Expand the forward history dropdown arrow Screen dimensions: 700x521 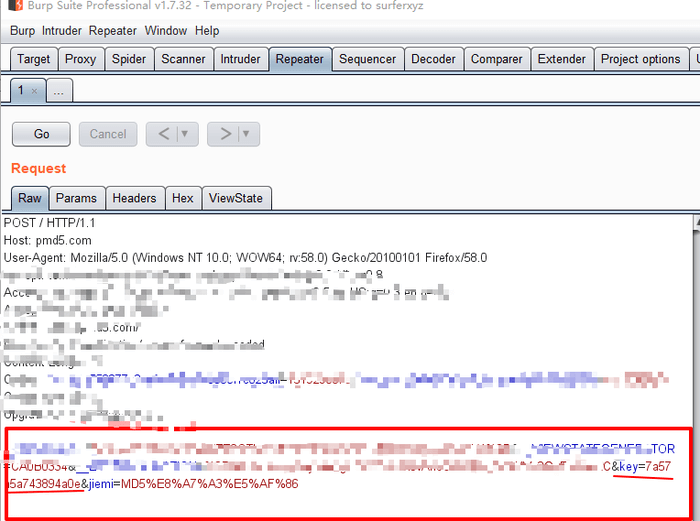click(246, 134)
